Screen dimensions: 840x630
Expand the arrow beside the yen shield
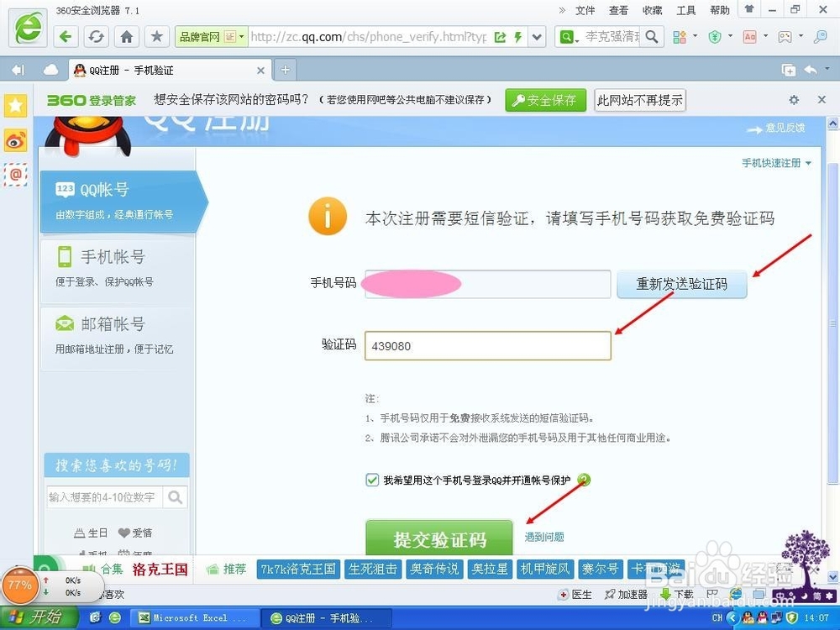730,36
